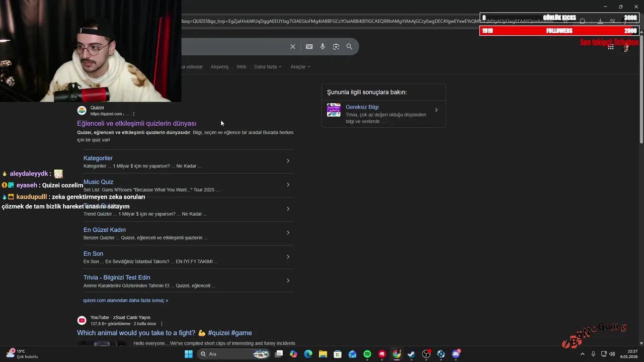The width and height of the screenshot is (644, 362).
Task: Open Chrome downloads icon in toolbar
Action: [x=600, y=21]
